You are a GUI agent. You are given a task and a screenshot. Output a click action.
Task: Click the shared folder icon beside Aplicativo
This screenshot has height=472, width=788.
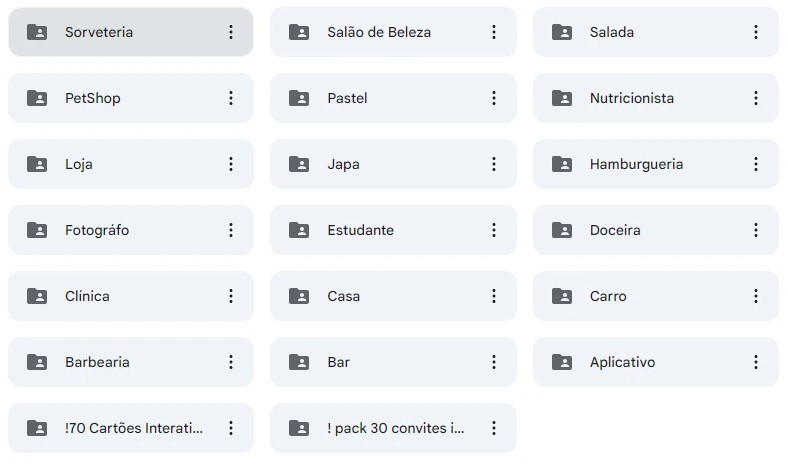[x=562, y=362]
